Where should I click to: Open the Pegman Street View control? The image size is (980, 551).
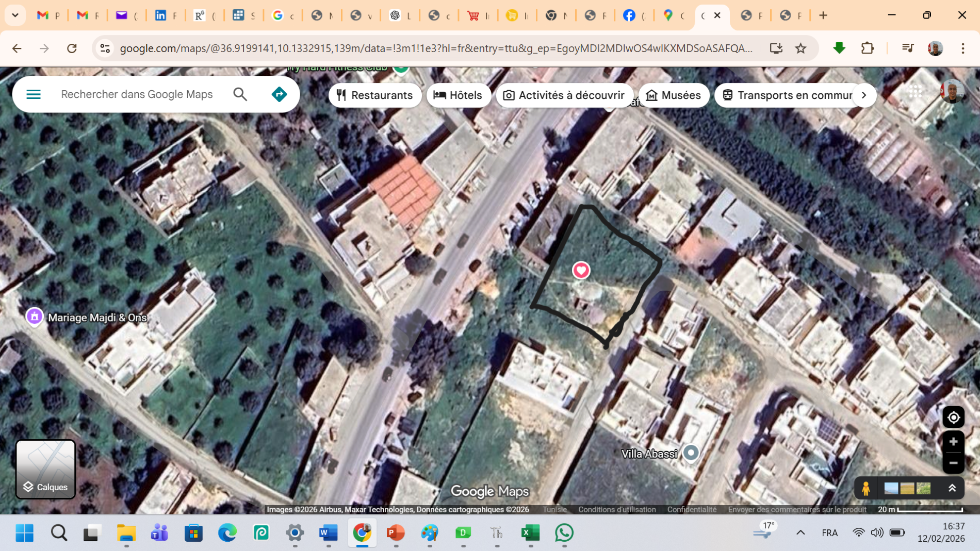[865, 488]
